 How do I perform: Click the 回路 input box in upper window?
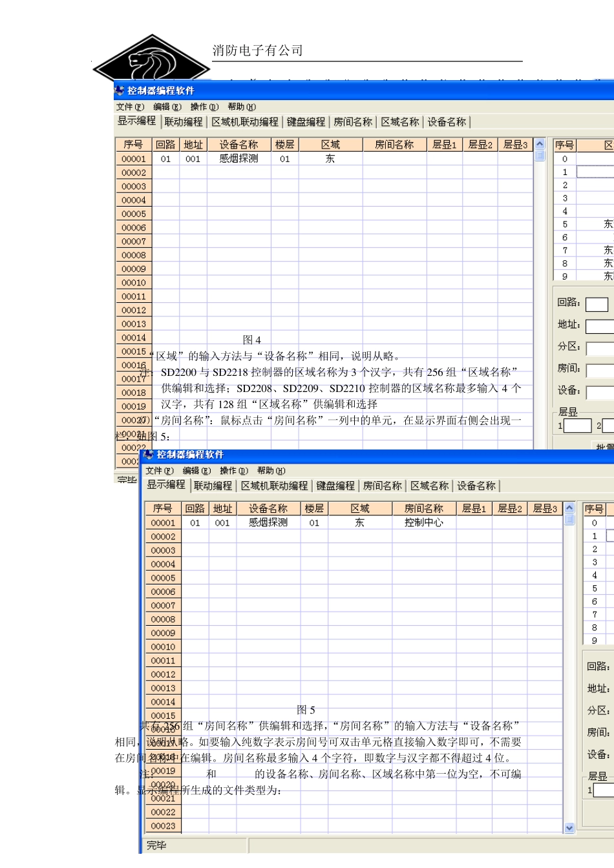pos(597,304)
